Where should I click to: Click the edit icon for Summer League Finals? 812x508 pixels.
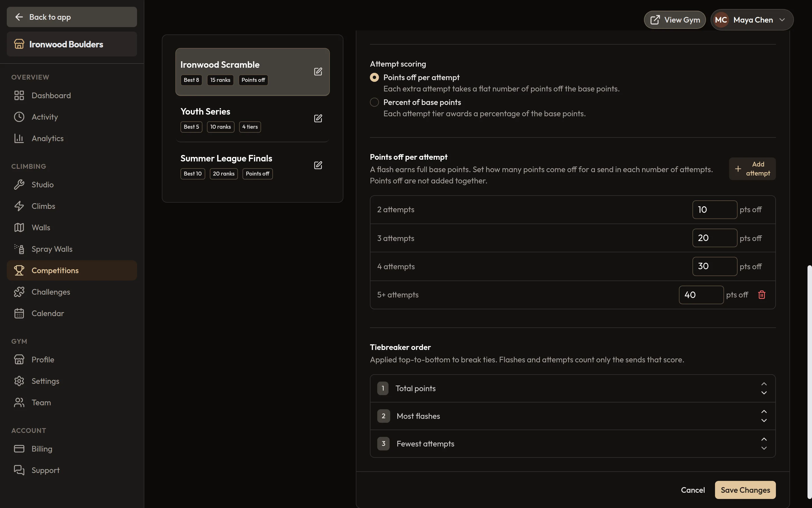318,165
